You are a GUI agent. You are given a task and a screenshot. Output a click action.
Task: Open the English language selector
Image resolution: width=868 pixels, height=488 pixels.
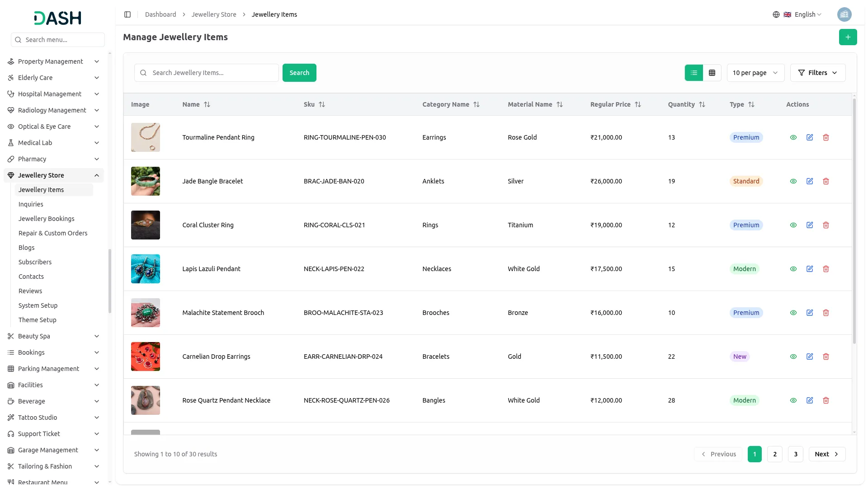(797, 14)
